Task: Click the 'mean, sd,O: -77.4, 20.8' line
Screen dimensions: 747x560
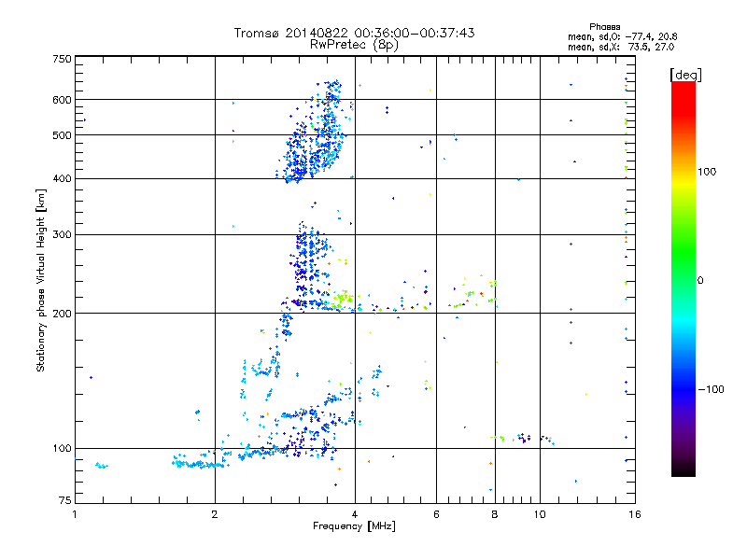Action: click(x=622, y=36)
